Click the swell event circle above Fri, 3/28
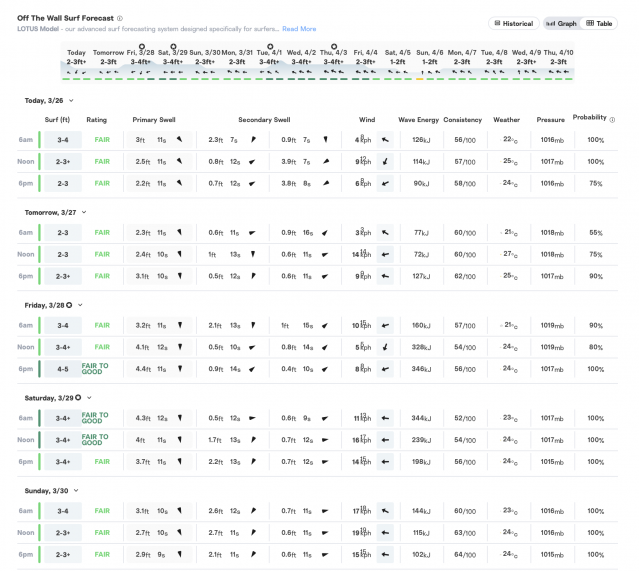The width and height of the screenshot is (639, 571). [x=142, y=46]
